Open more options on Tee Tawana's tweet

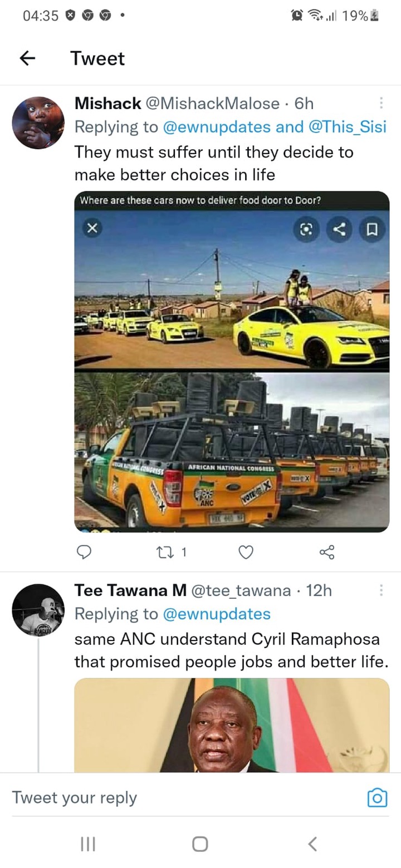(382, 590)
